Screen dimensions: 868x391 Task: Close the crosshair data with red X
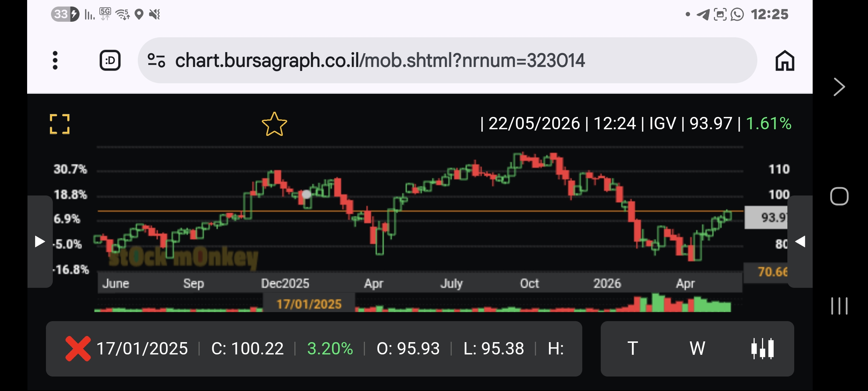[x=78, y=349]
